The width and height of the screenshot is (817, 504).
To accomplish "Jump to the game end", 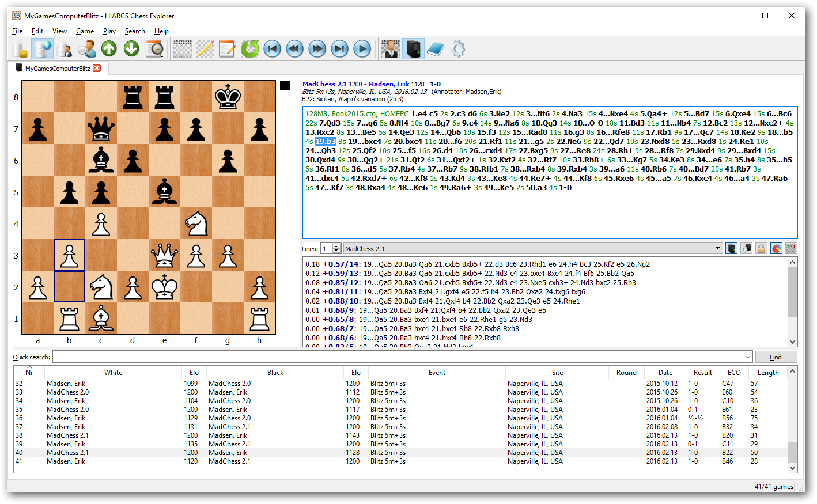I will [x=339, y=49].
